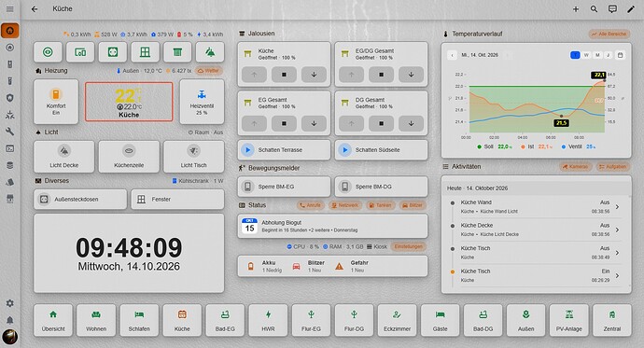Open the wrench tools icon in the sidebar

10,132
